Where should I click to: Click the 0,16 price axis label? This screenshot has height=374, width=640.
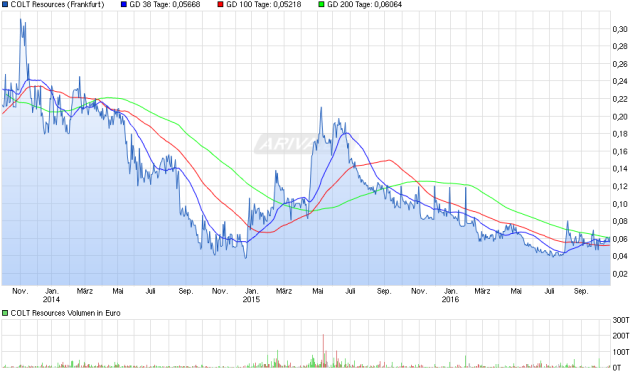pyautogui.click(x=620, y=151)
